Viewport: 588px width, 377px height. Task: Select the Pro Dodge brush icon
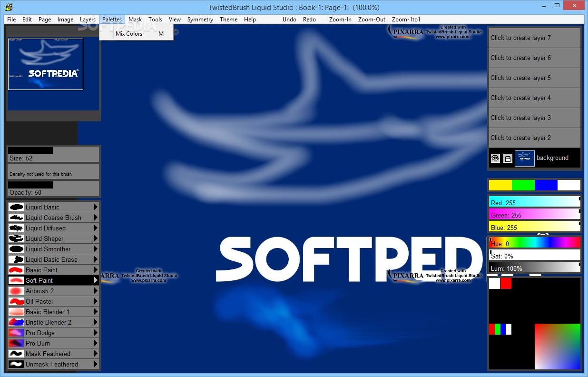(x=16, y=333)
